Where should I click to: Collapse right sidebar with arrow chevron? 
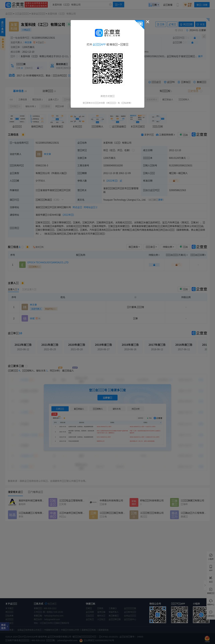tap(205, 585)
